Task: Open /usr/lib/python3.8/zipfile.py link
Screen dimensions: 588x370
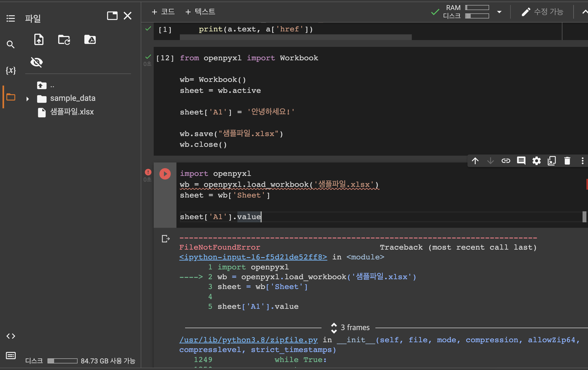Action: click(x=248, y=340)
